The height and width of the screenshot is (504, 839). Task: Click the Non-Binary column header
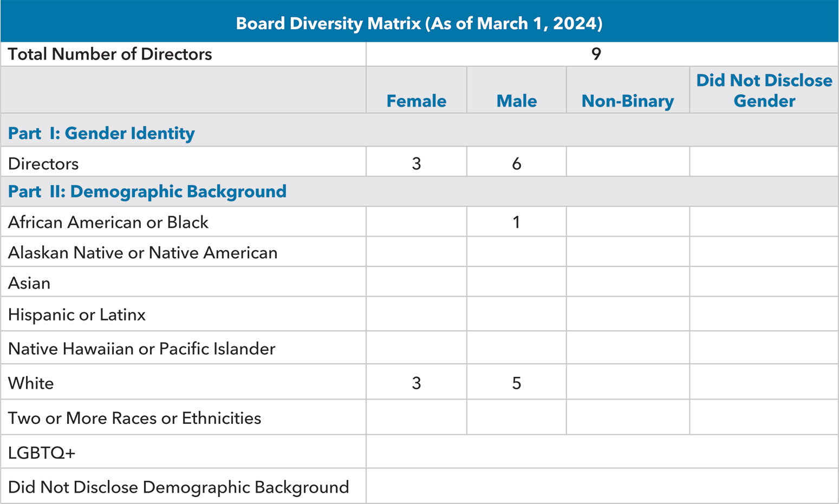coord(627,101)
